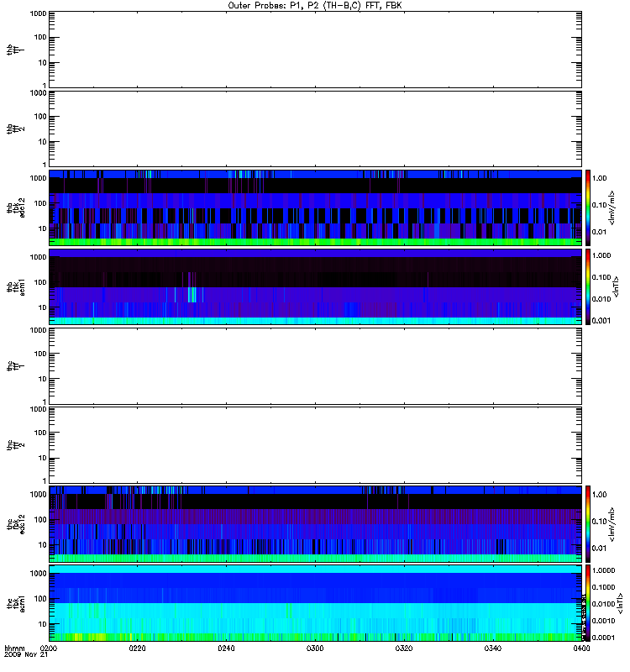Click the thb fbk edc12 spectrogram panel
Viewport: 630px width, 672px height.
click(315, 207)
